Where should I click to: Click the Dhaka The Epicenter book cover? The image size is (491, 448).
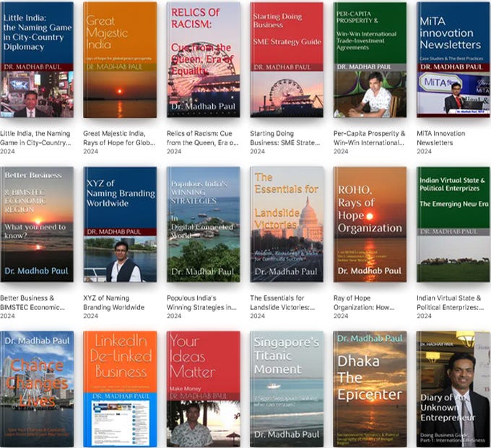[370, 389]
